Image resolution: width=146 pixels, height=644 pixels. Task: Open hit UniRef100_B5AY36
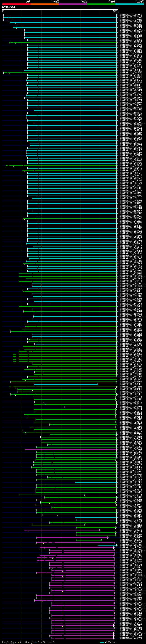(131, 22)
